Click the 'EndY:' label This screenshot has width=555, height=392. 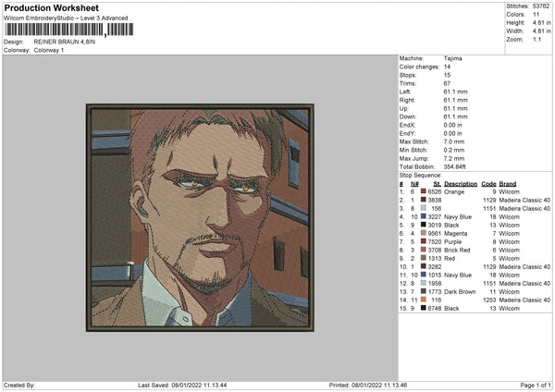(407, 133)
